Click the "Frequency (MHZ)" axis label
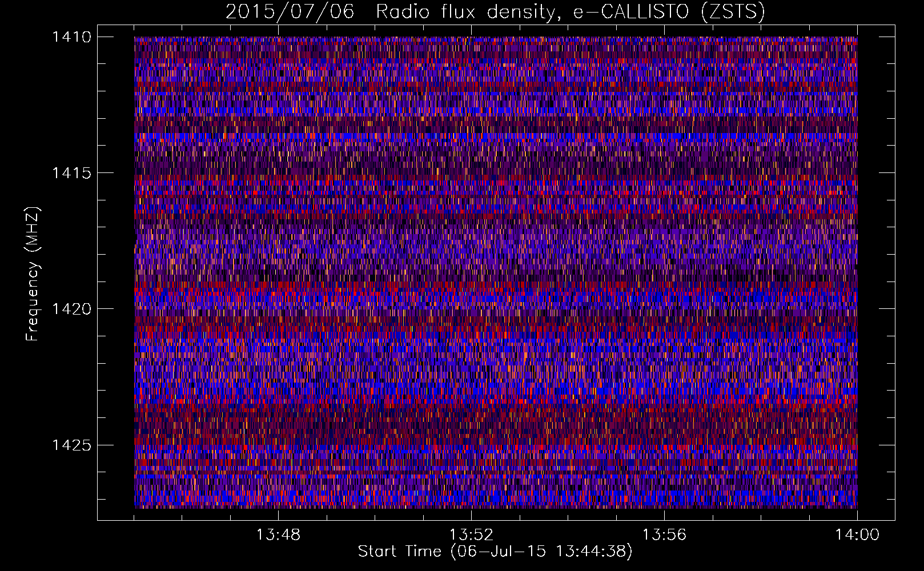Image resolution: width=924 pixels, height=571 pixels. [33, 274]
